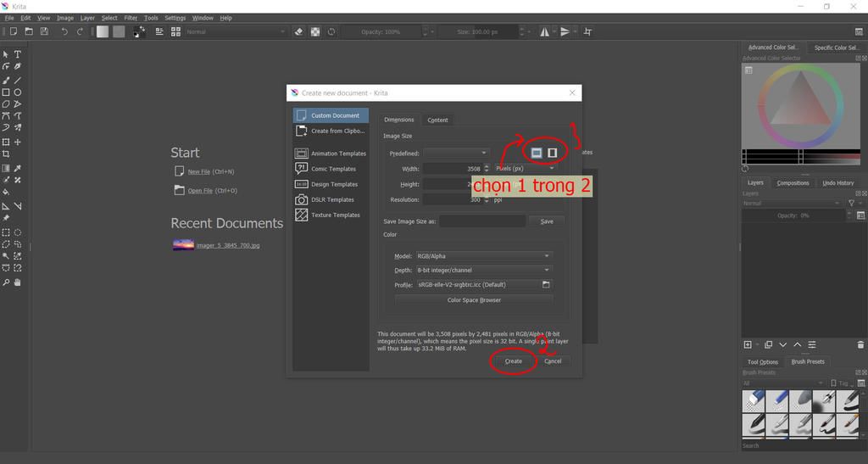Viewport: 868px width, 464px height.
Task: Open the Profile sRGB-elle-V2 dropdown
Action: 478,285
